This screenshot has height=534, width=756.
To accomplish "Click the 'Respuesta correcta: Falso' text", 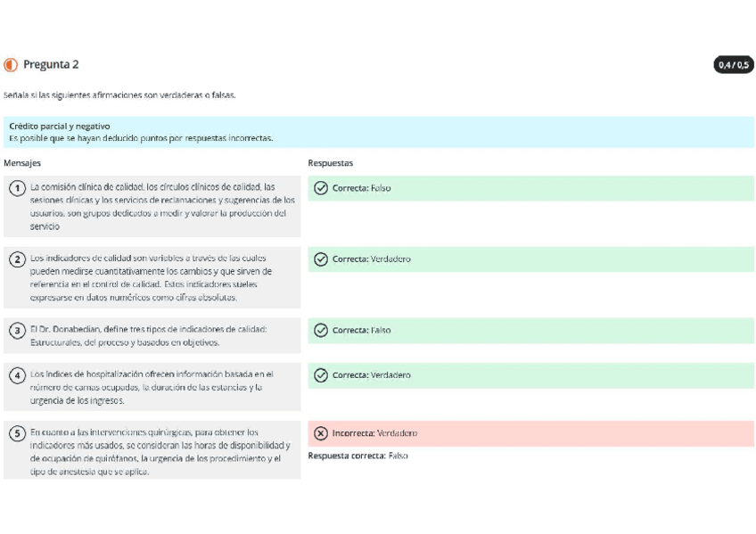I will click(357, 456).
